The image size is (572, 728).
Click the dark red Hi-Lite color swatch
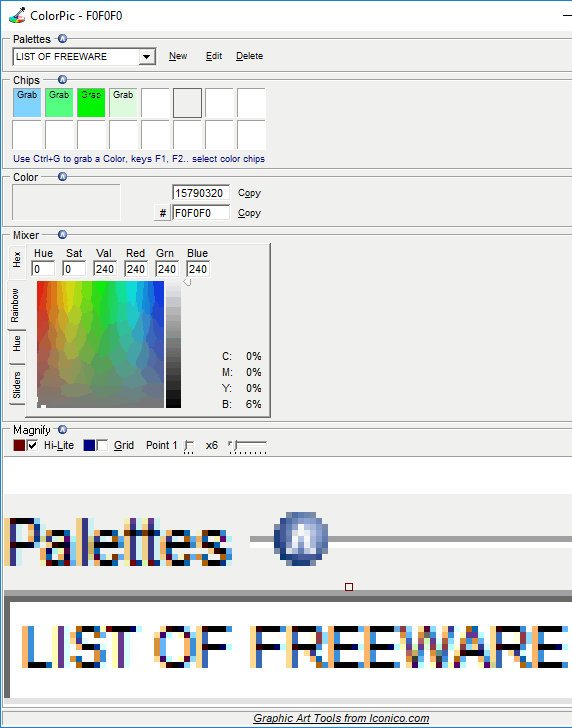coord(19,446)
